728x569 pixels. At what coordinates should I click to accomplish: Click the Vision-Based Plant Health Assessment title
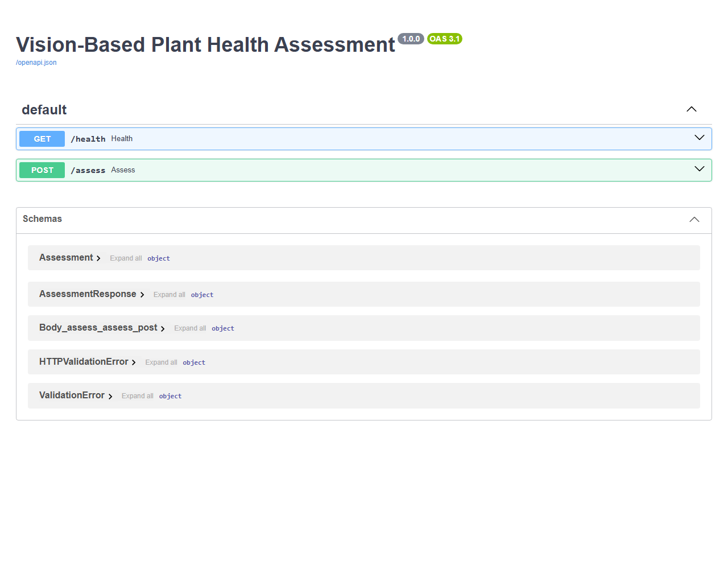(x=205, y=44)
